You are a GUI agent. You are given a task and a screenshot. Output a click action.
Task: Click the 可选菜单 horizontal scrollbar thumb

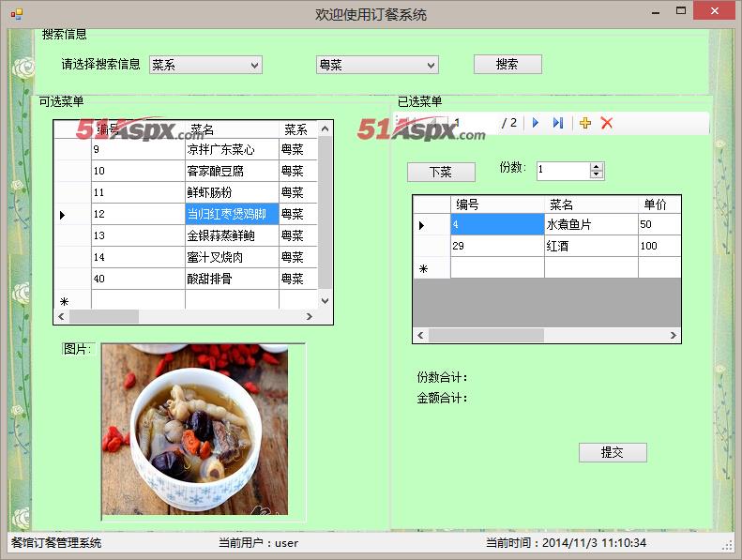[104, 316]
